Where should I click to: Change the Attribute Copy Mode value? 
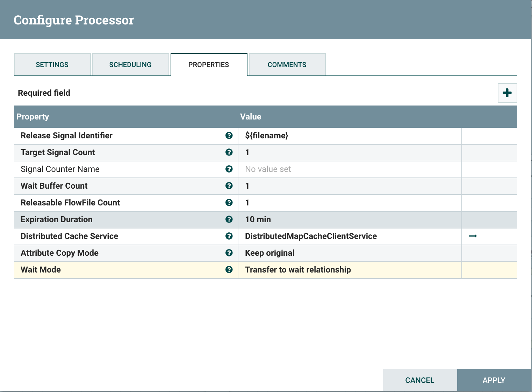[x=350, y=253]
